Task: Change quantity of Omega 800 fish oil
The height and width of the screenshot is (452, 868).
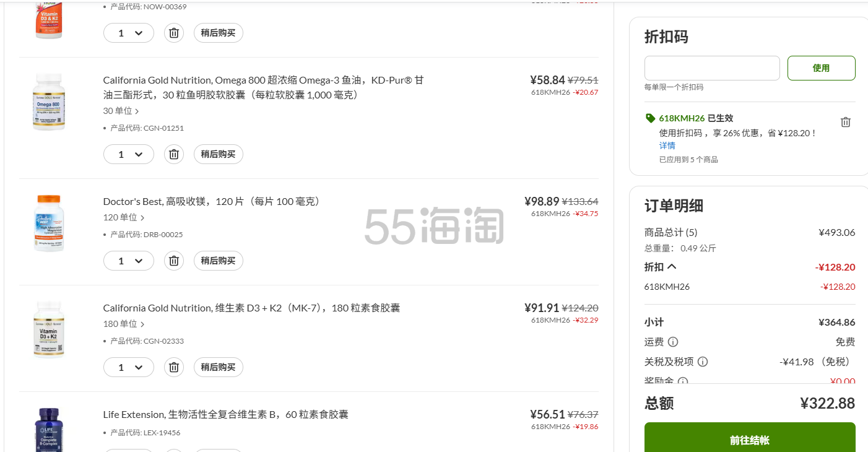Action: pos(128,154)
